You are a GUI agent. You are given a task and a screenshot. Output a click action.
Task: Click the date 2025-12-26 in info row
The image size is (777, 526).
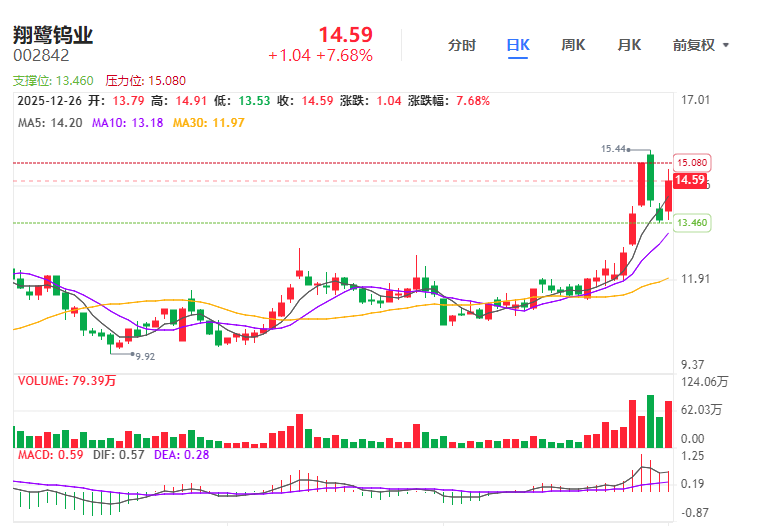click(50, 101)
